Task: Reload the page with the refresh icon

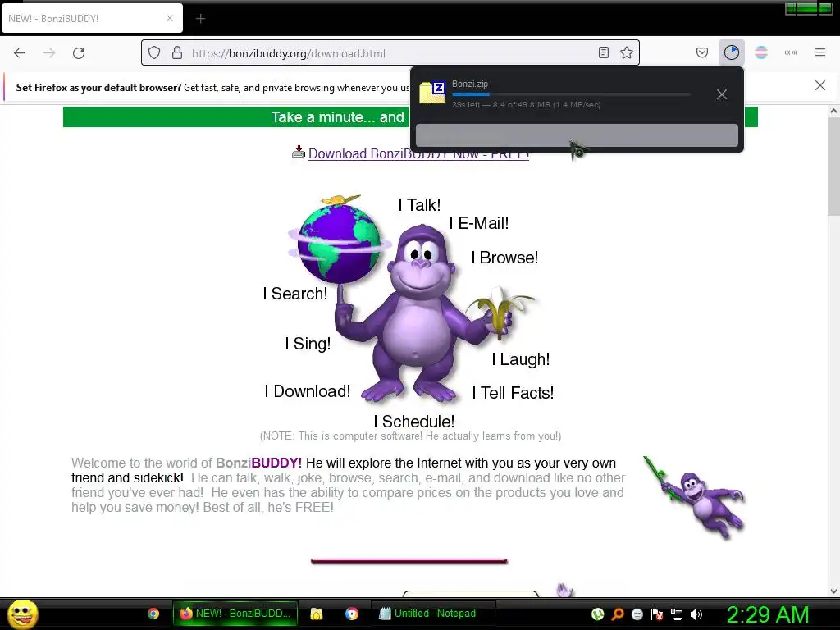Action: 79,53
